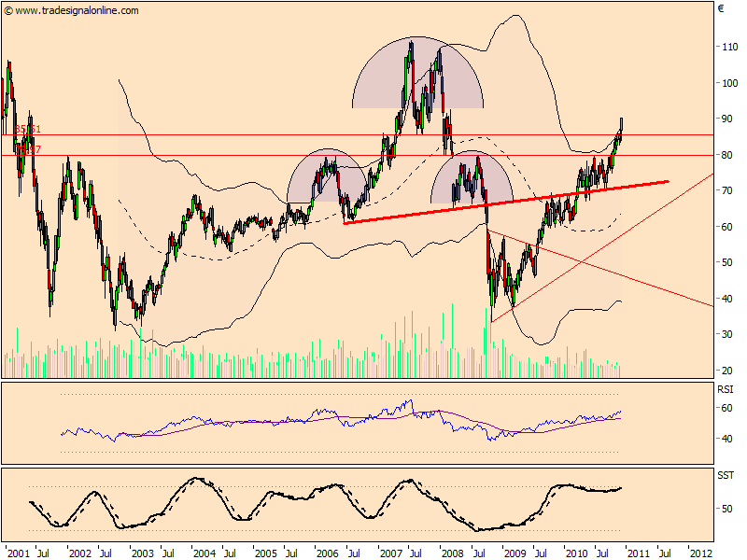Select the 110 price axis label
Image resolution: width=747 pixels, height=560 pixels.
click(x=730, y=48)
